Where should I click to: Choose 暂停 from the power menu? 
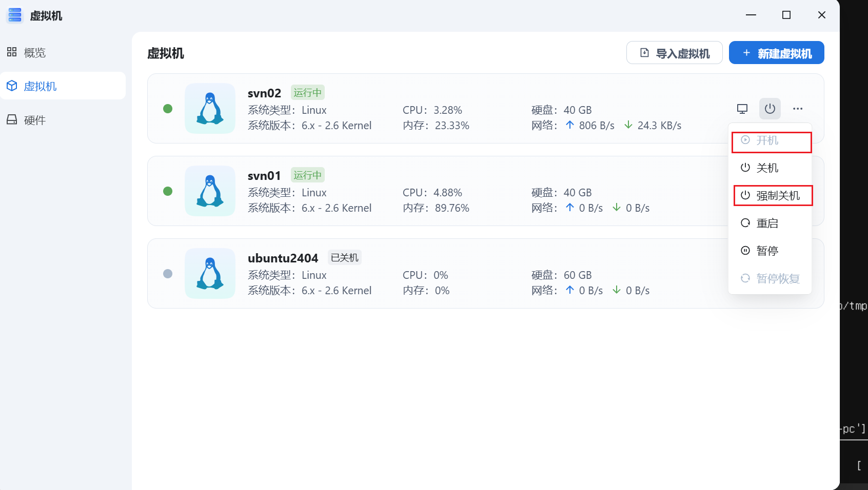click(x=770, y=251)
